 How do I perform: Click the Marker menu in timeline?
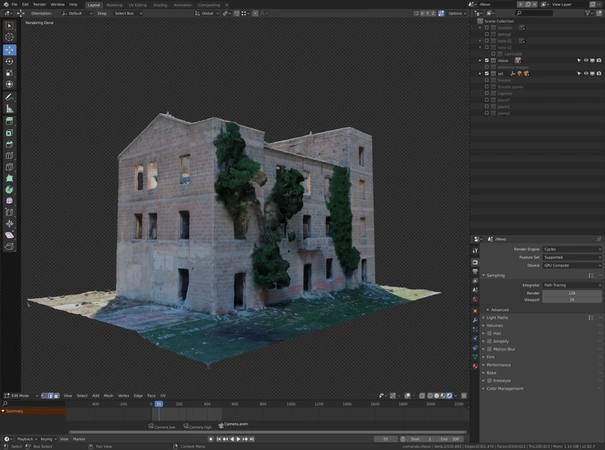coord(79,439)
